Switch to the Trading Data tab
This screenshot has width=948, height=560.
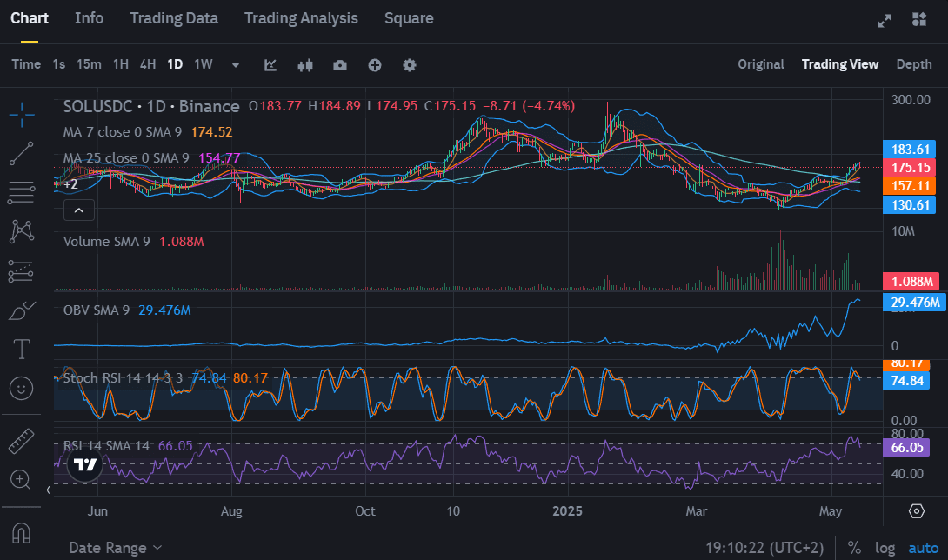(x=174, y=18)
